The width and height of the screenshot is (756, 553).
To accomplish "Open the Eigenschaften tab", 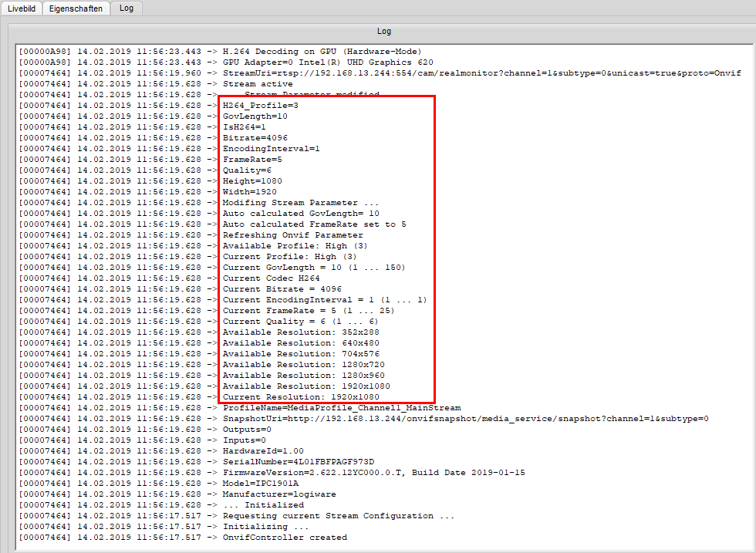I will [74, 8].
